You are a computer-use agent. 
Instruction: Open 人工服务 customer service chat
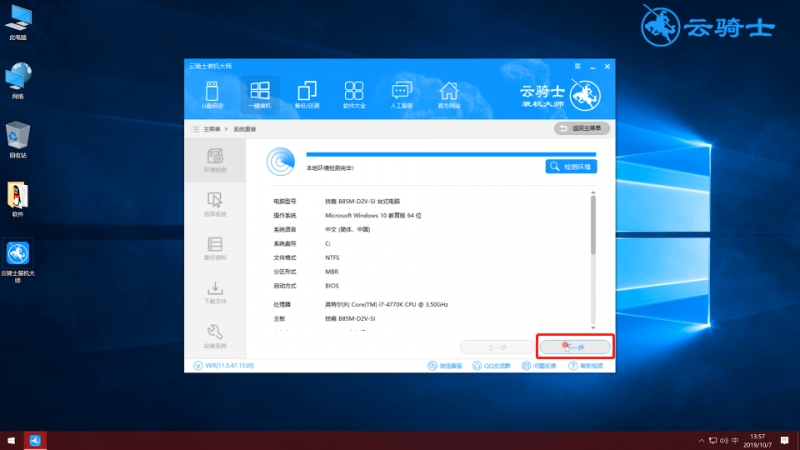coord(402,95)
